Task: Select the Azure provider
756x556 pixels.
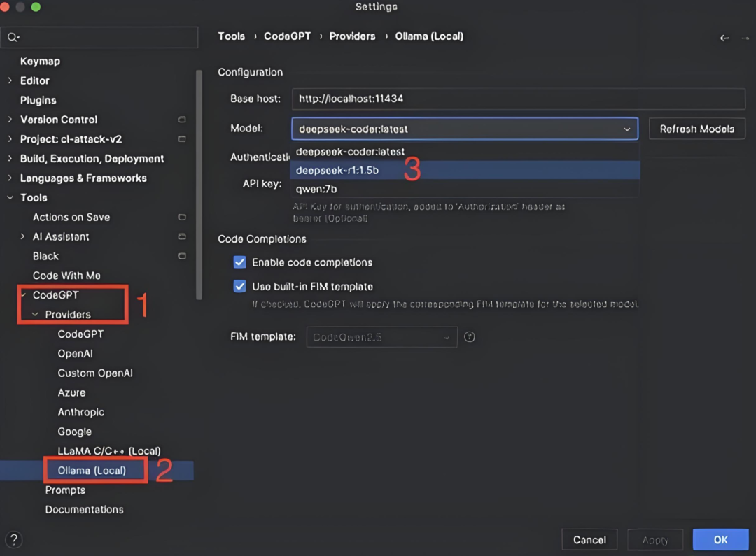Action: (72, 392)
